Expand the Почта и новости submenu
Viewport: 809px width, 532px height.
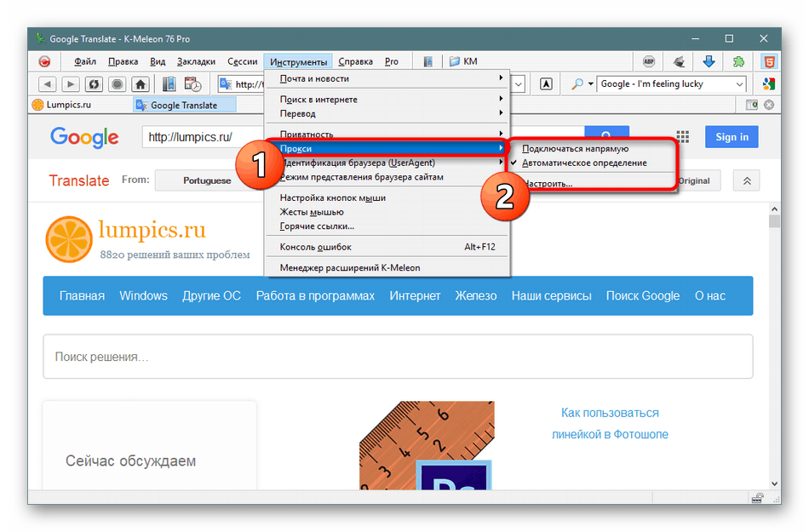pyautogui.click(x=387, y=78)
